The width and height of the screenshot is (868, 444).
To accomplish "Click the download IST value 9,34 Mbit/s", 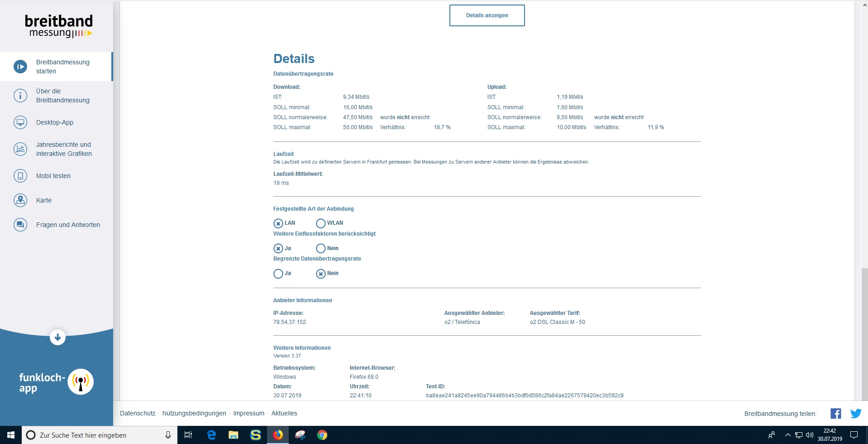I will tap(356, 97).
